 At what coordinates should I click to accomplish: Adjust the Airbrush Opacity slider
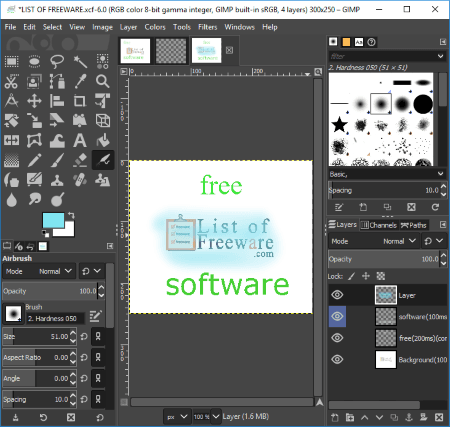(50, 291)
